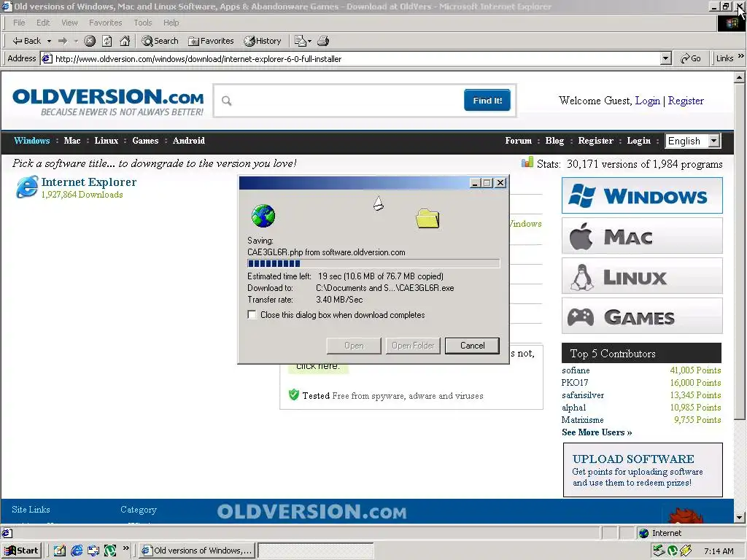
Task: Expand the quick launch overflow chevron
Action: (x=125, y=548)
